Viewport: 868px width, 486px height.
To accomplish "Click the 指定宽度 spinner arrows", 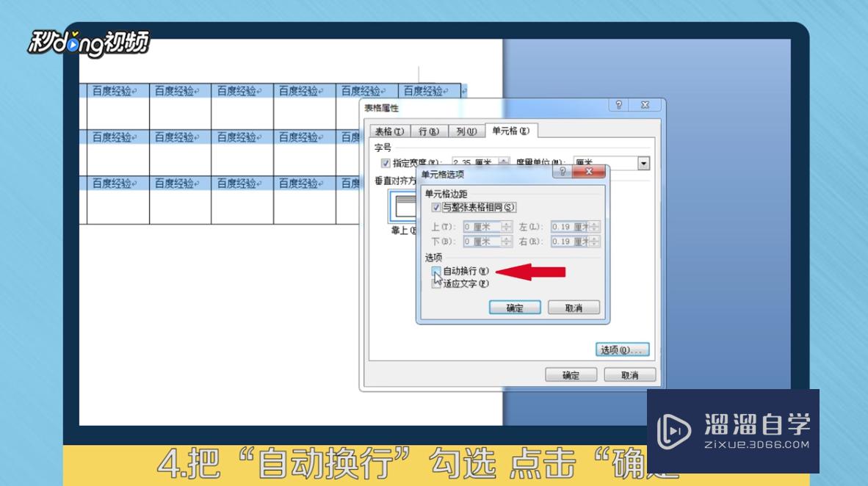I will tap(504, 162).
